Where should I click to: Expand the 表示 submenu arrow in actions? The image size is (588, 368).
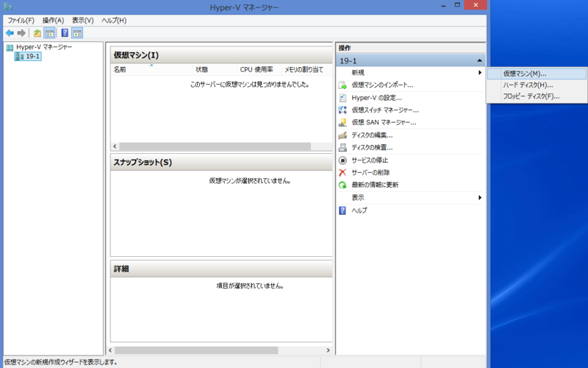(x=480, y=197)
